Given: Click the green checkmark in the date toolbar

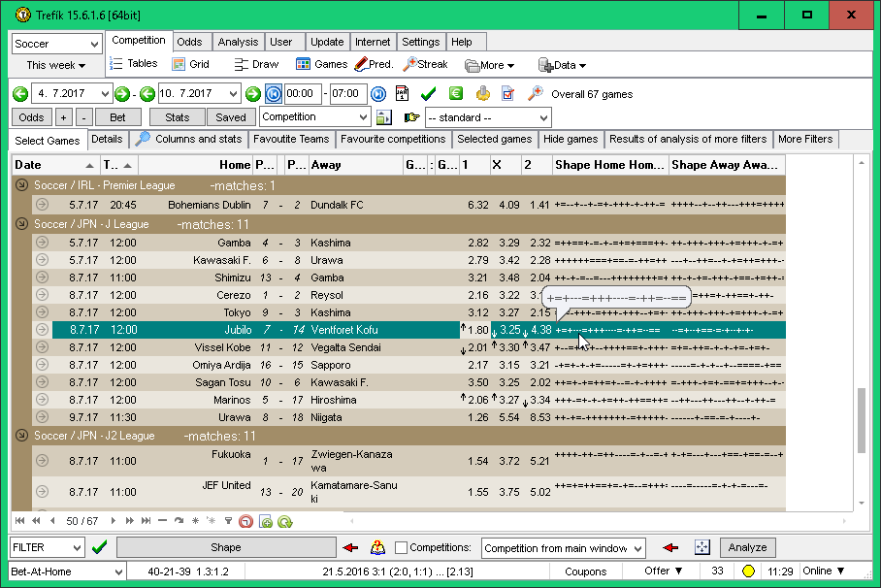Looking at the screenshot, I should [428, 94].
